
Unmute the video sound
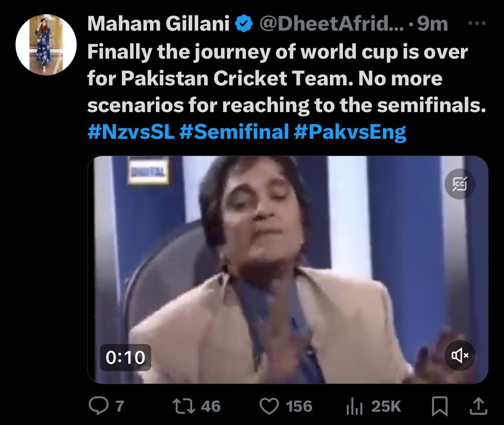[x=460, y=355]
